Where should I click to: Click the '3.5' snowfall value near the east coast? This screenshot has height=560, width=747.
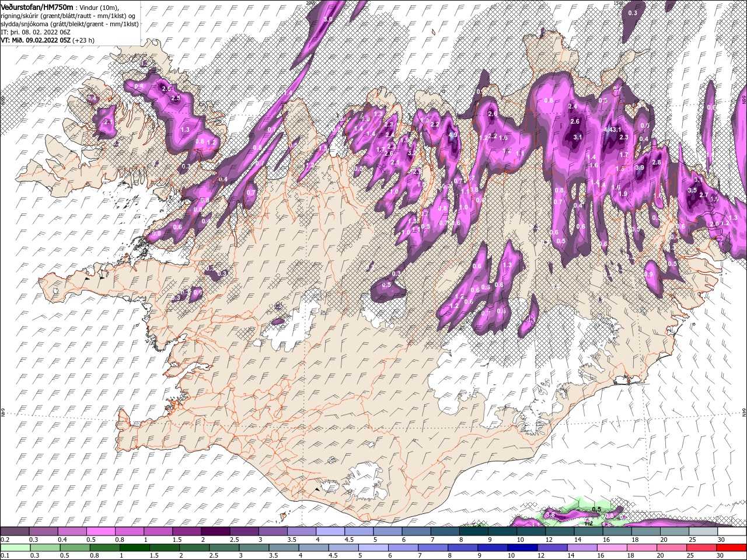click(x=693, y=190)
